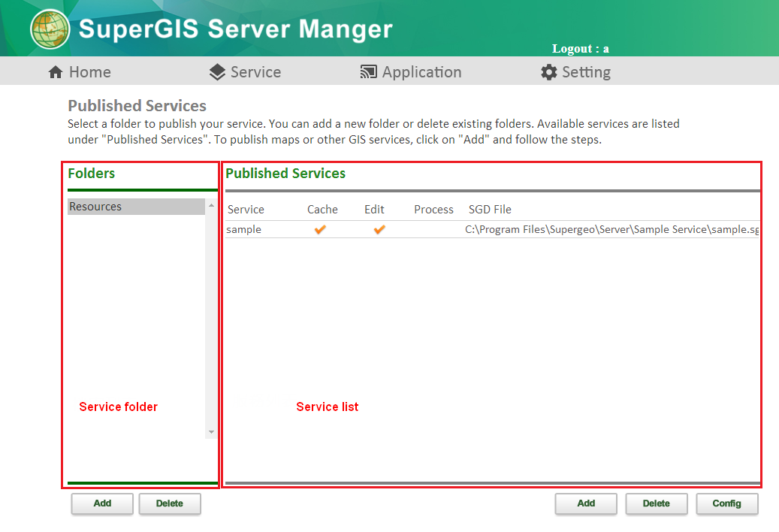Click the Service layers icon
This screenshot has height=532, width=779.
point(217,72)
